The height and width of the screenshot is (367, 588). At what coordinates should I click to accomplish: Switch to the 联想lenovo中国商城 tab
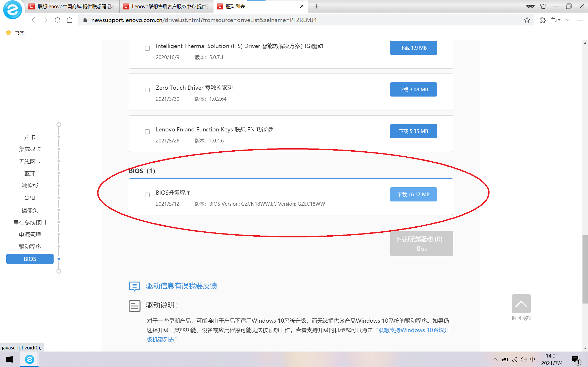point(72,6)
